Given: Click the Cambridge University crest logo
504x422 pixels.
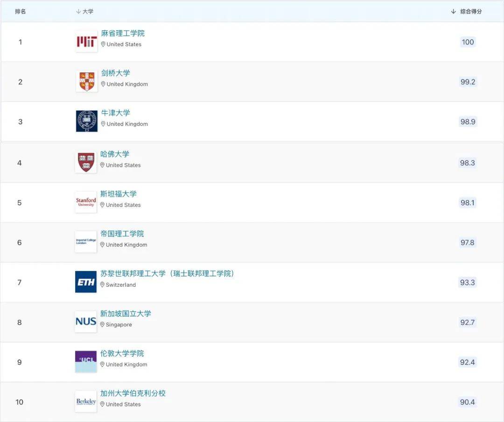Looking at the screenshot, I should coord(87,82).
